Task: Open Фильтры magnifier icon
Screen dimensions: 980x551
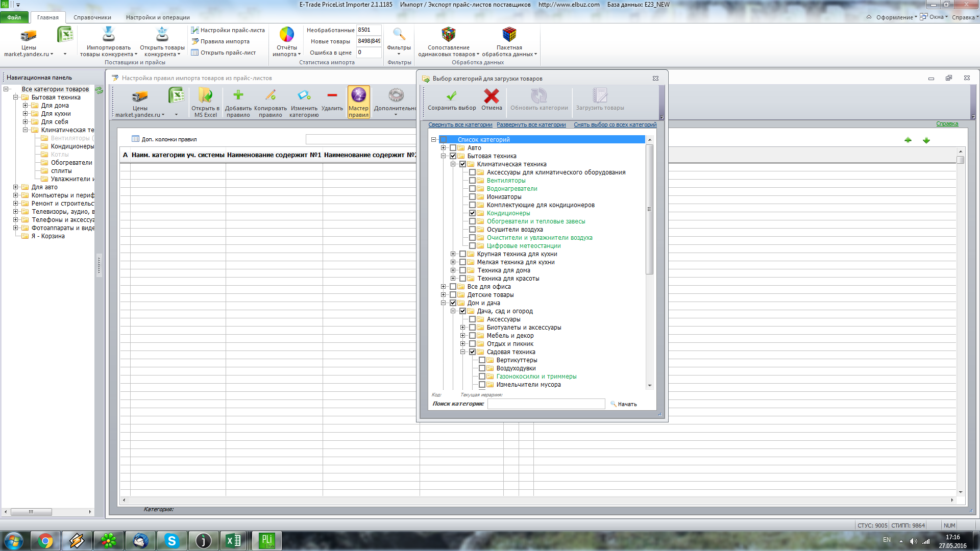Action: coord(399,35)
